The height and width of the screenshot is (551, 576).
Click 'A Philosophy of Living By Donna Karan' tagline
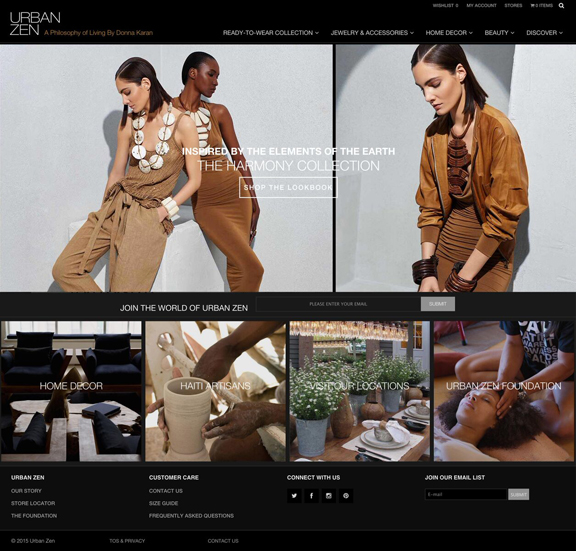pyautogui.click(x=98, y=33)
